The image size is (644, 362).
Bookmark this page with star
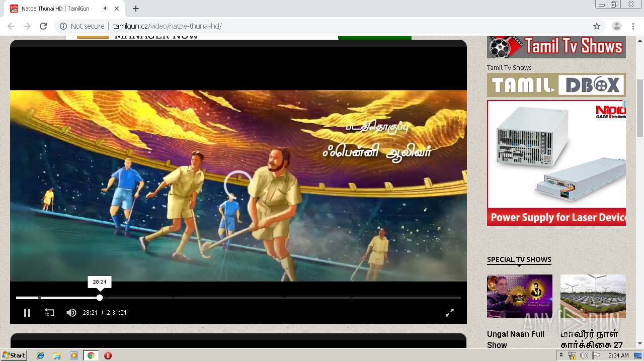(x=597, y=26)
